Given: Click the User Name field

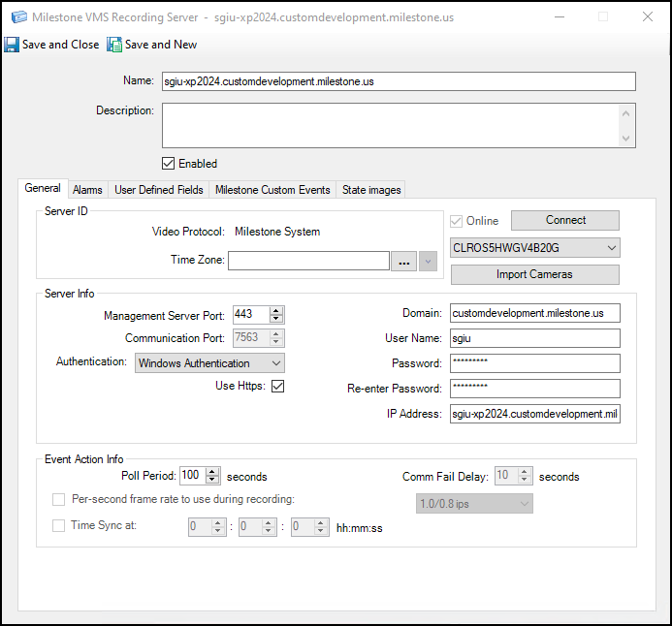Looking at the screenshot, I should click(535, 338).
